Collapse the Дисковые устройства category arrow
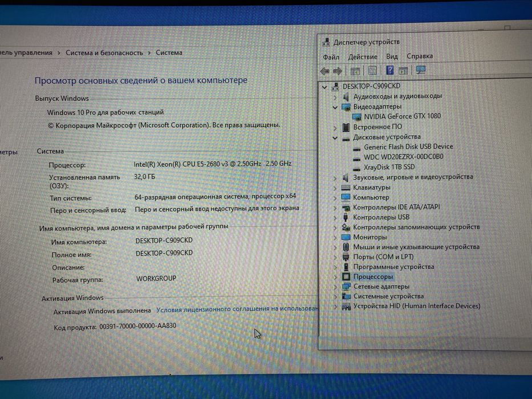Screen dimensions: 532x399 point(335,138)
